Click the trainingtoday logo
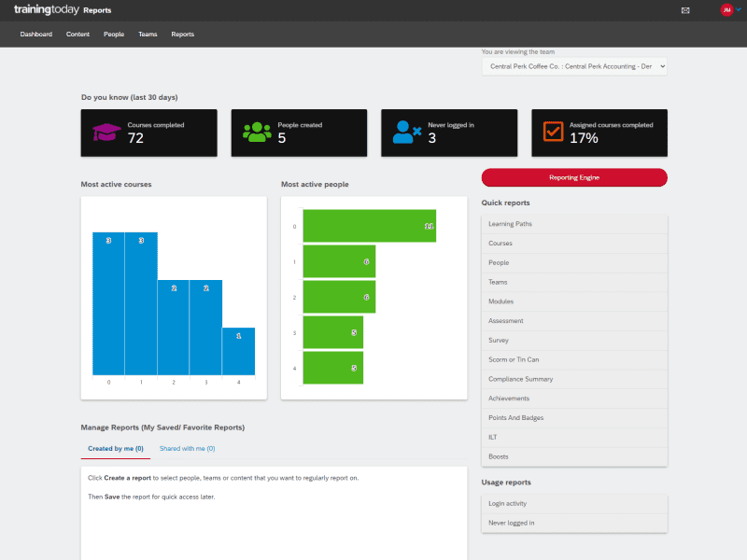Viewport: 747px width, 560px height. coord(46,10)
